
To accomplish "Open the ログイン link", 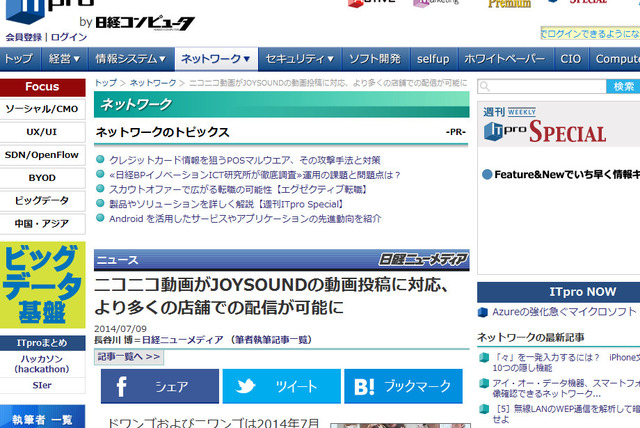I will tap(69, 37).
